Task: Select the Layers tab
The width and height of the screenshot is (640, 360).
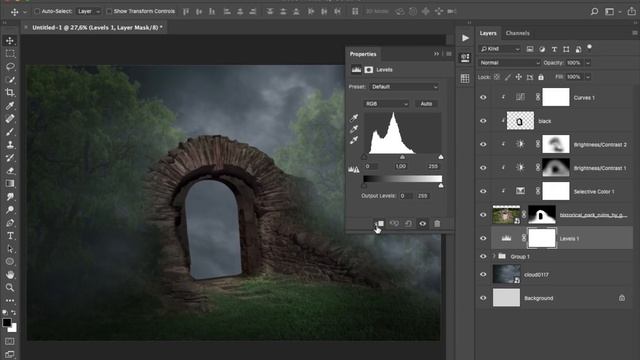Action: point(488,33)
